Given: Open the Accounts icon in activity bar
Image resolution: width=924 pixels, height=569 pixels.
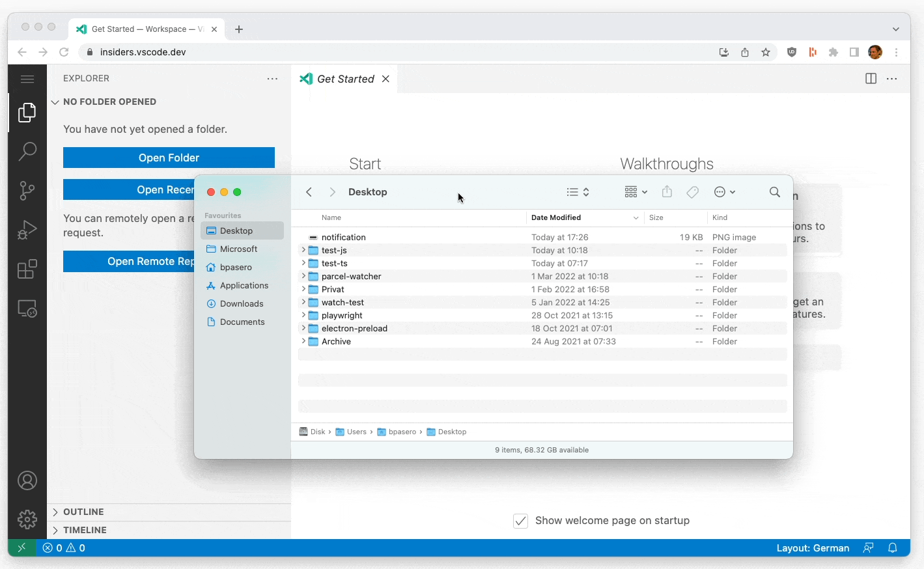Looking at the screenshot, I should click(x=27, y=481).
